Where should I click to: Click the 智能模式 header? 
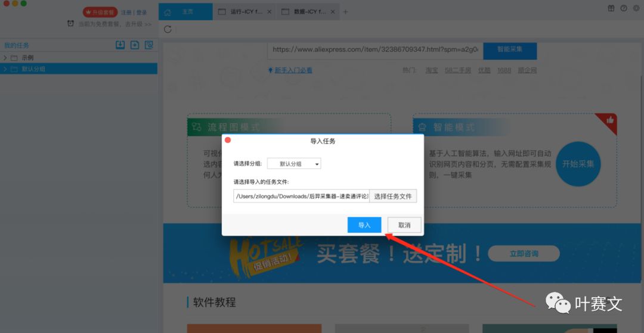454,127
